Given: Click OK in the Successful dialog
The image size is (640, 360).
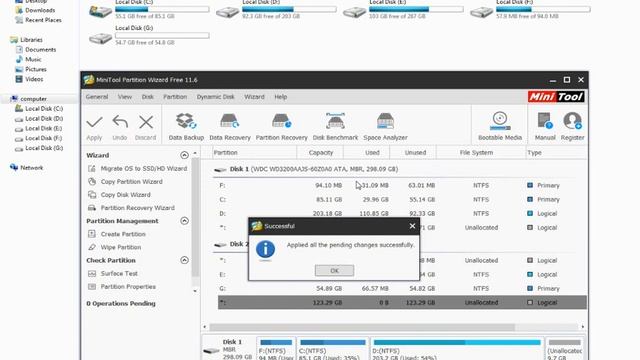Looking at the screenshot, I should pyautogui.click(x=334, y=271).
